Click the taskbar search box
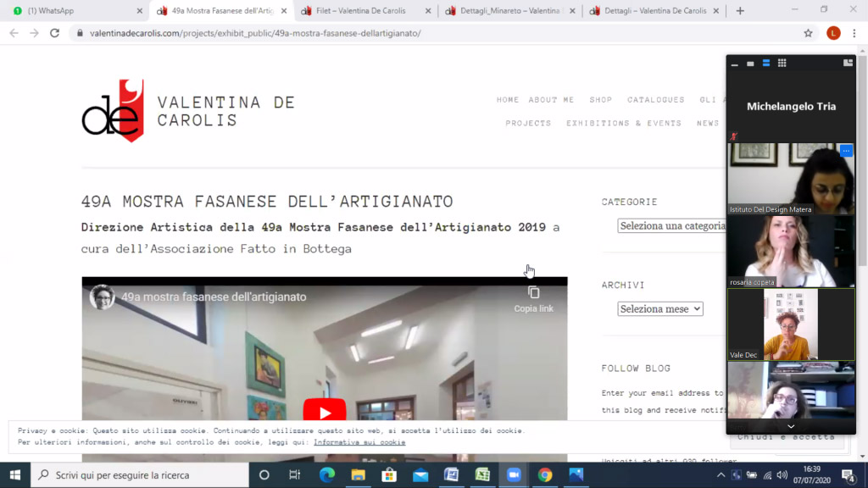The width and height of the screenshot is (868, 488). click(140, 474)
